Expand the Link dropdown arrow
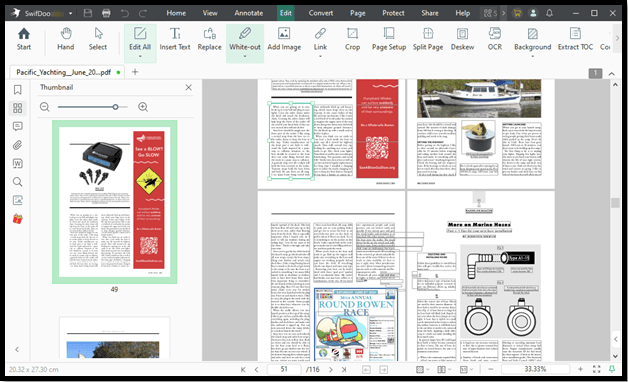The image size is (628, 382). pyautogui.click(x=320, y=56)
